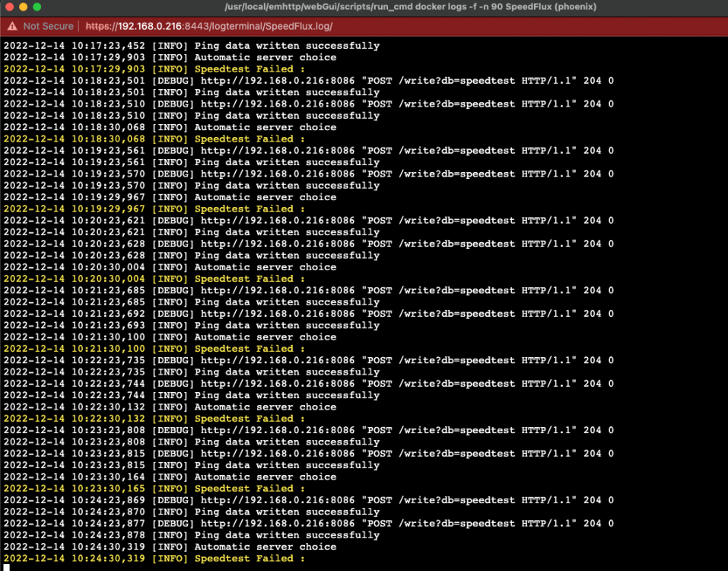
Task: Click yellow Speedtest Failed line at 10:21:30,100
Action: point(154,349)
